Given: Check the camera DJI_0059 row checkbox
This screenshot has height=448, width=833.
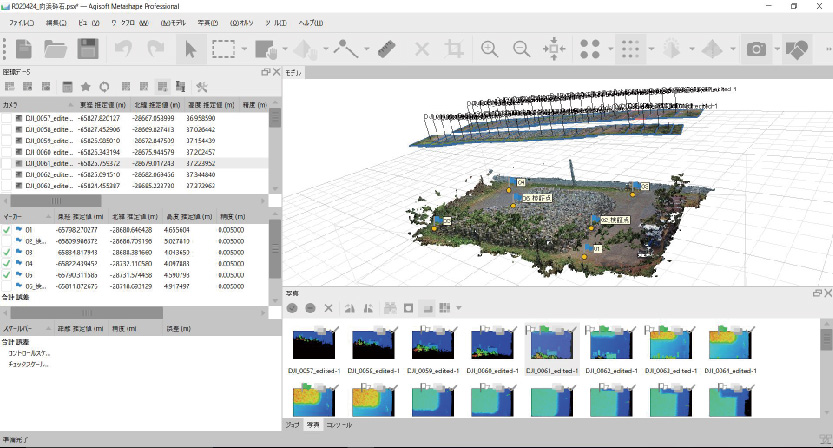Looking at the screenshot, I should click(6, 141).
